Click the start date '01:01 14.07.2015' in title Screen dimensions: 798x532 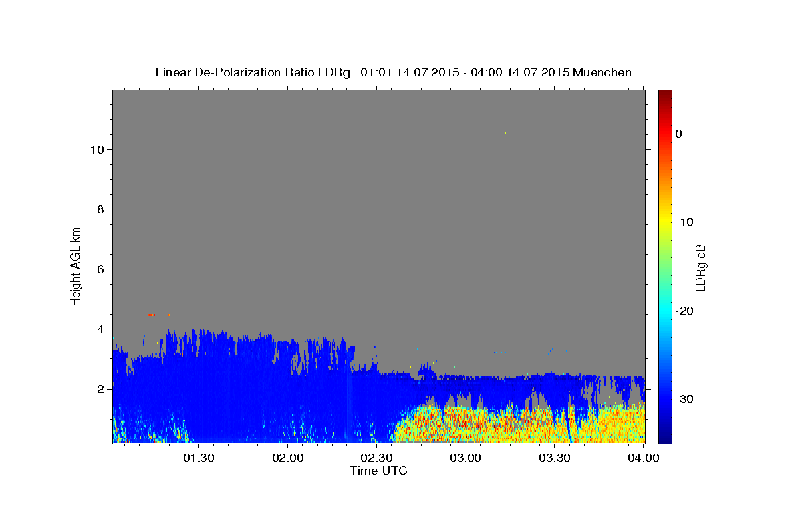click(409, 72)
